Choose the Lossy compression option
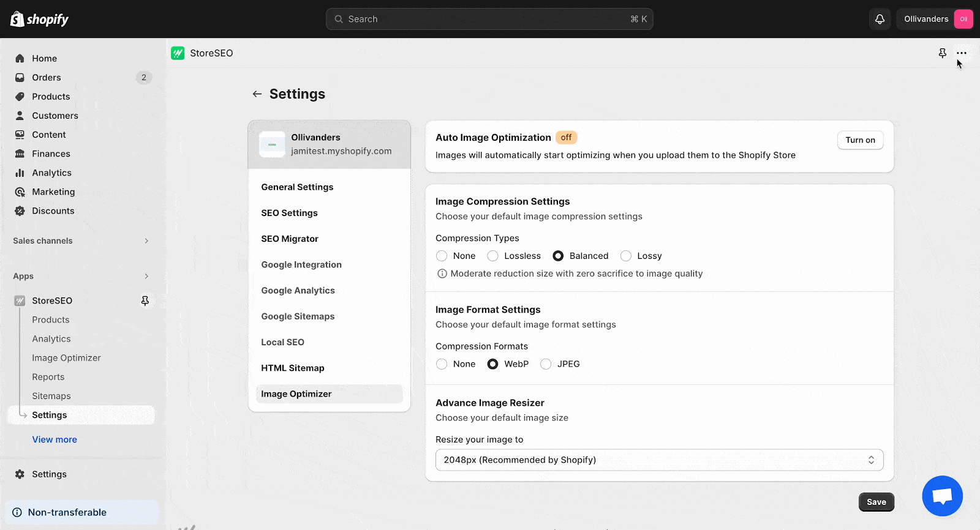The width and height of the screenshot is (980, 530). coord(625,256)
